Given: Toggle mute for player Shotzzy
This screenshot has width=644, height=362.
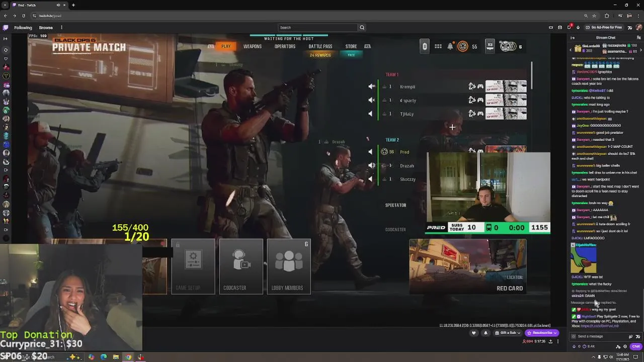Looking at the screenshot, I should click(x=371, y=179).
